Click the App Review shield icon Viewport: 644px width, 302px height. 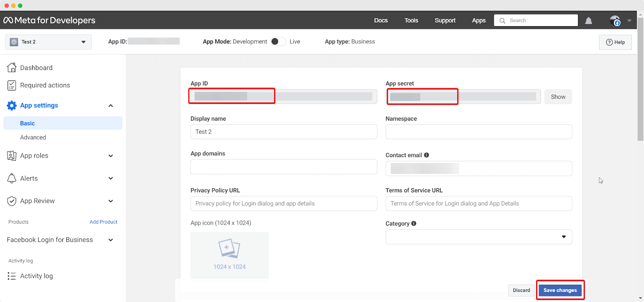coord(12,201)
